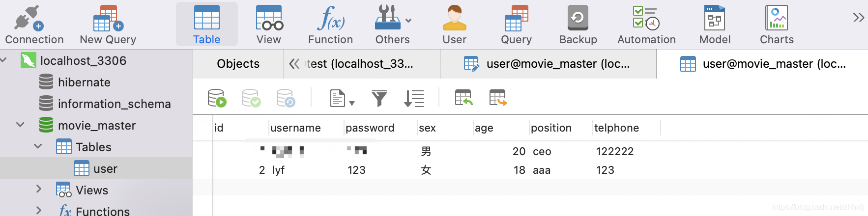The height and width of the screenshot is (216, 868).
Task: Click the filter funnel icon
Action: [x=379, y=98]
